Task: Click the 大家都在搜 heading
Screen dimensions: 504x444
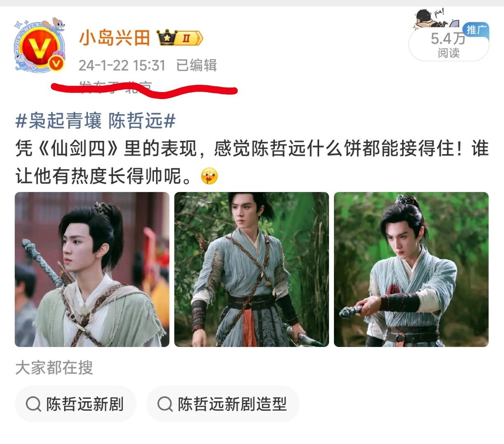Action: point(54,368)
